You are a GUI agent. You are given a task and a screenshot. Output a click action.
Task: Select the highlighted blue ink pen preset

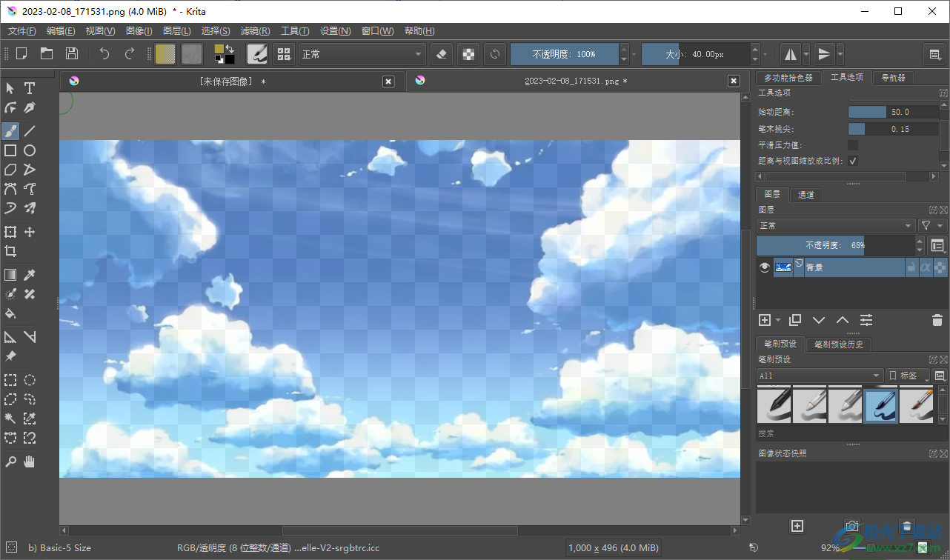pos(881,405)
